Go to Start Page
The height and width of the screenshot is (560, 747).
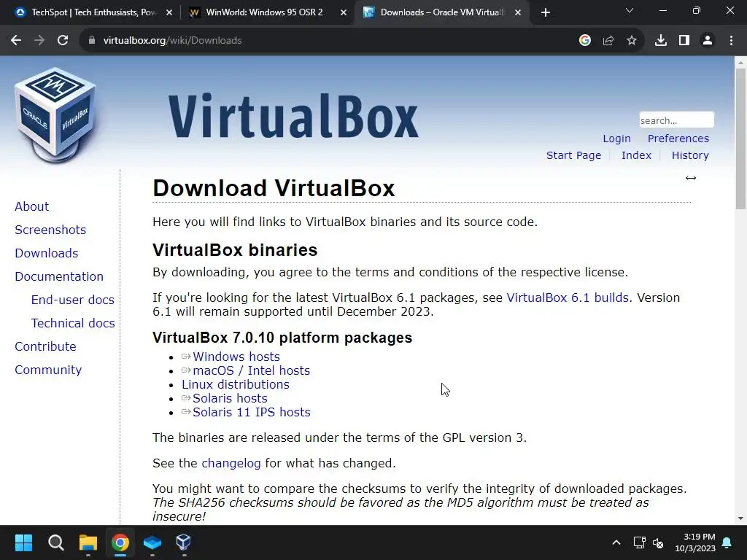tap(573, 156)
